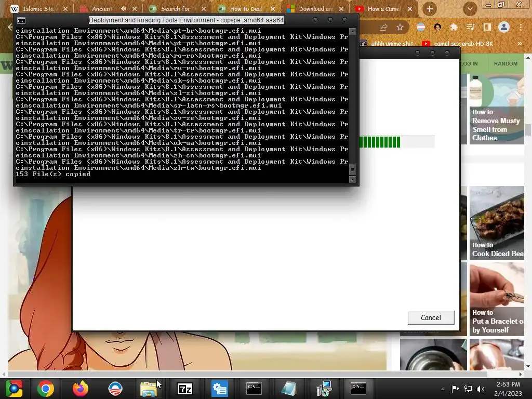Click the Start button with Chrome-style orb
Viewport: 532px width, 399px height.
click(x=14, y=389)
